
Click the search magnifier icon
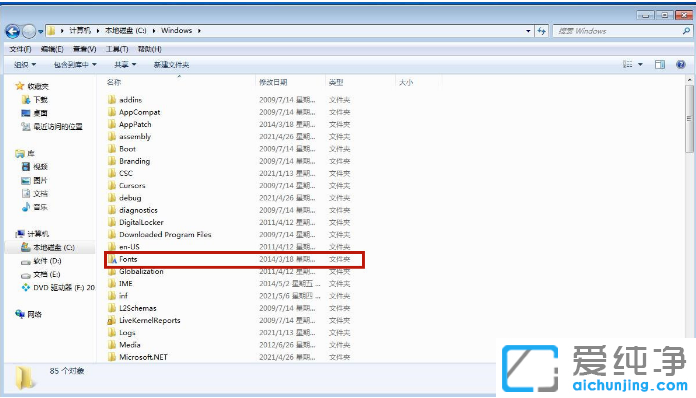[686, 31]
